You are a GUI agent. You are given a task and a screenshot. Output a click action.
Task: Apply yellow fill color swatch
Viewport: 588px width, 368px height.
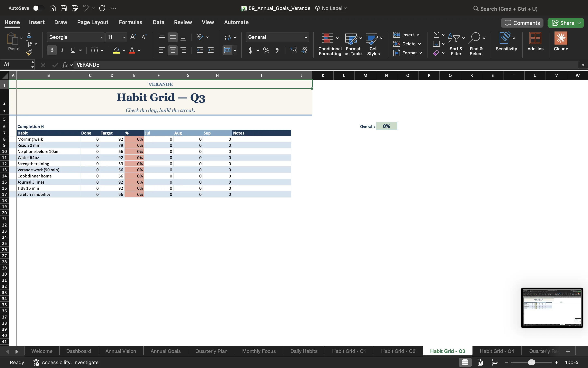116,50
